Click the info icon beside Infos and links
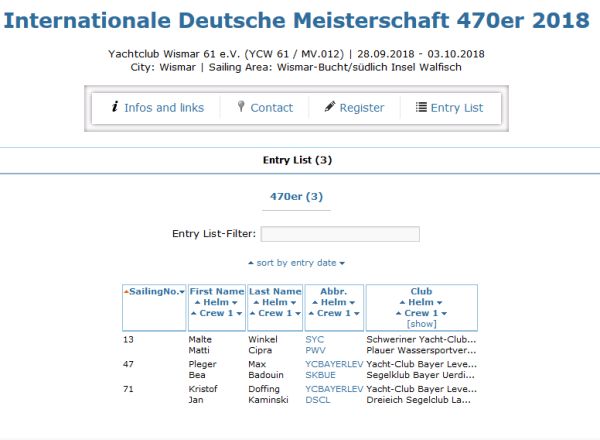This screenshot has height=440, width=600. click(x=115, y=107)
